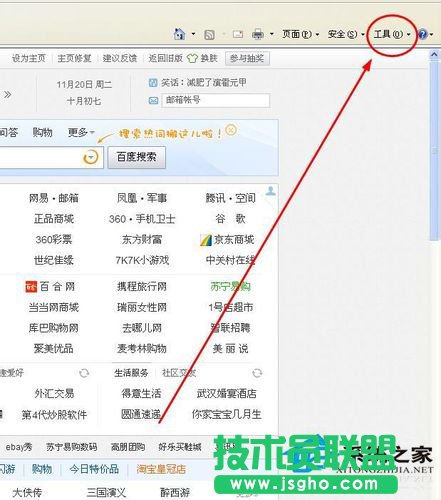The image size is (441, 500).
Task: Select the 问答 search tab
Action: 9,132
